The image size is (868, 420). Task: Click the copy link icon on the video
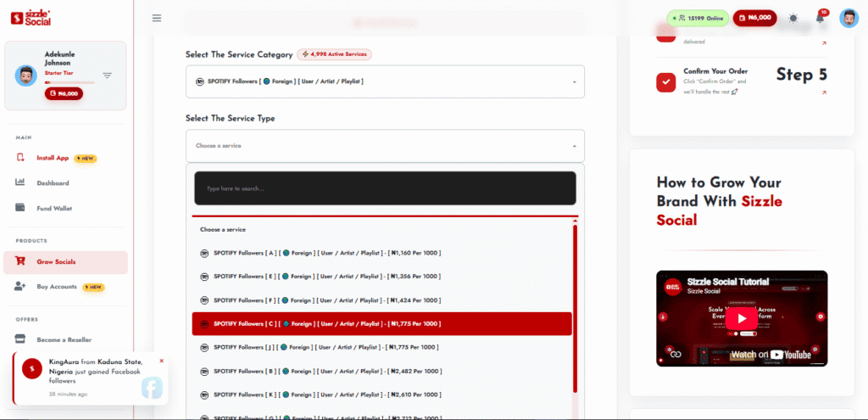674,354
